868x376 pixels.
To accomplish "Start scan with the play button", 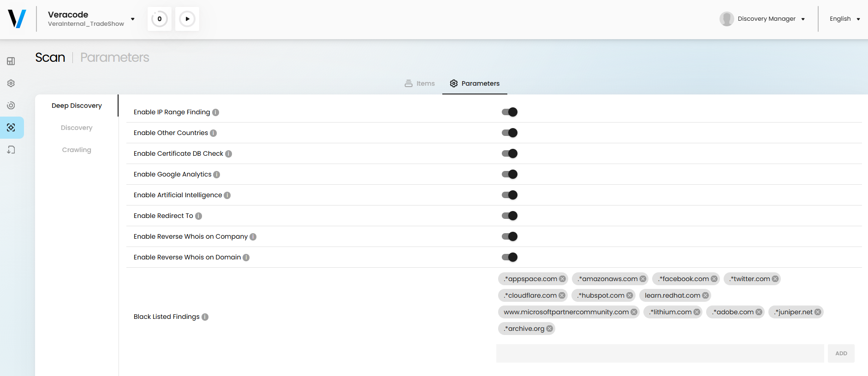I will pyautogui.click(x=187, y=19).
